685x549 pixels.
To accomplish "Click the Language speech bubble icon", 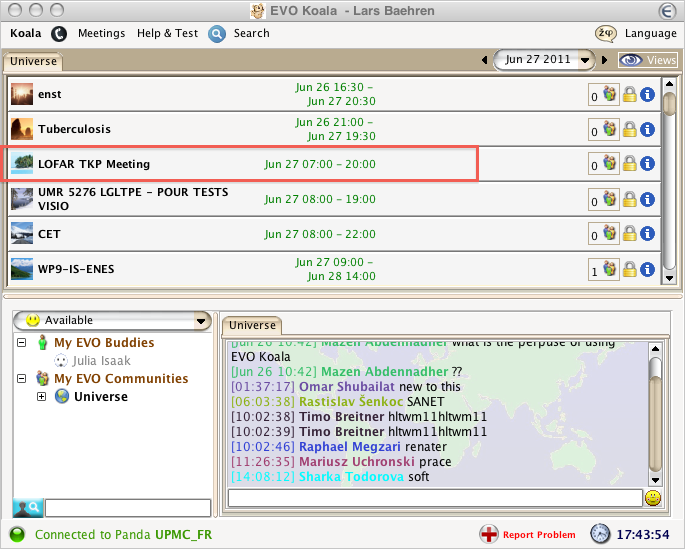I will pos(605,33).
